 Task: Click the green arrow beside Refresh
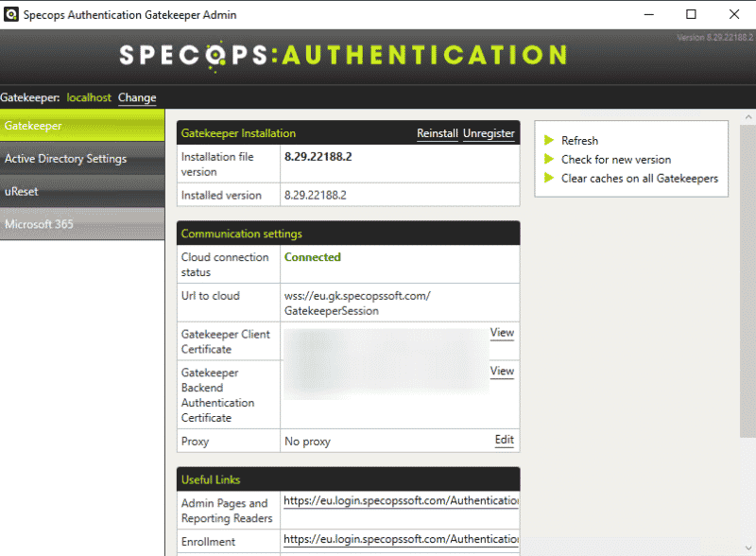tap(549, 141)
